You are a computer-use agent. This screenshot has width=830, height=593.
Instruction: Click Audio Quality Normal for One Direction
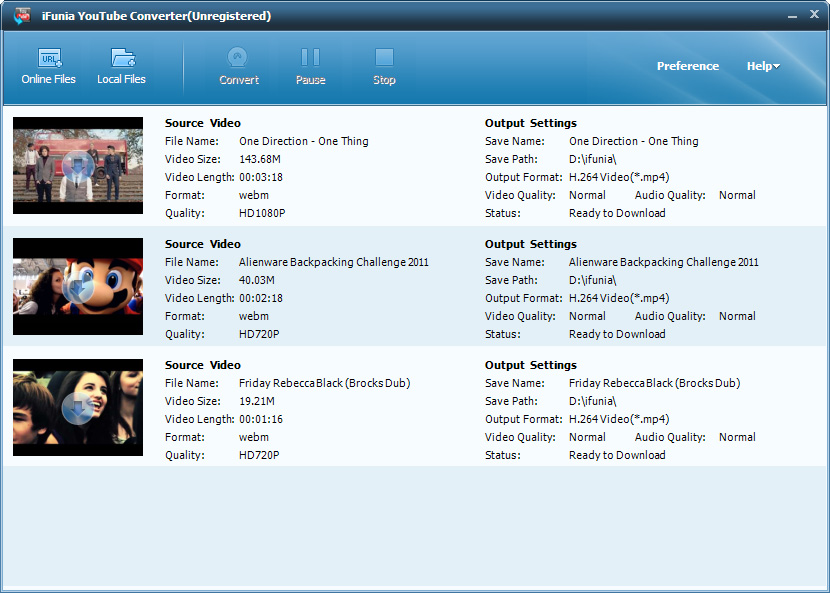(737, 195)
